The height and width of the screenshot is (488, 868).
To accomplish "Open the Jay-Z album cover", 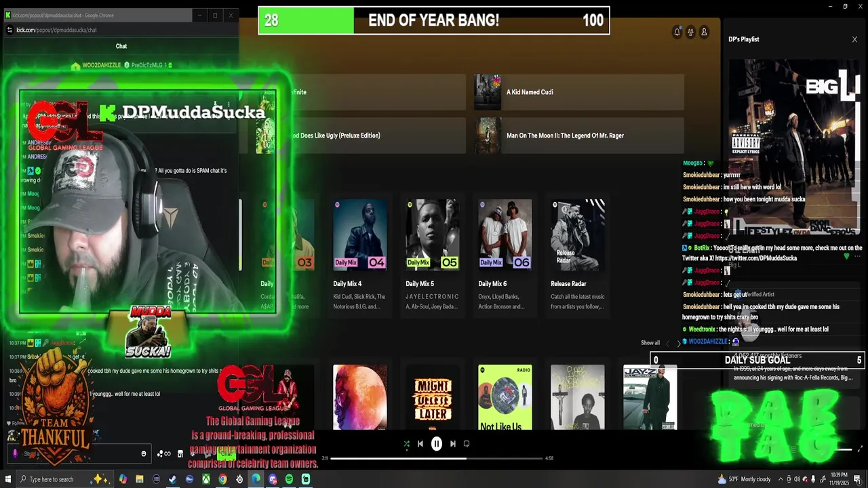I will tap(650, 397).
